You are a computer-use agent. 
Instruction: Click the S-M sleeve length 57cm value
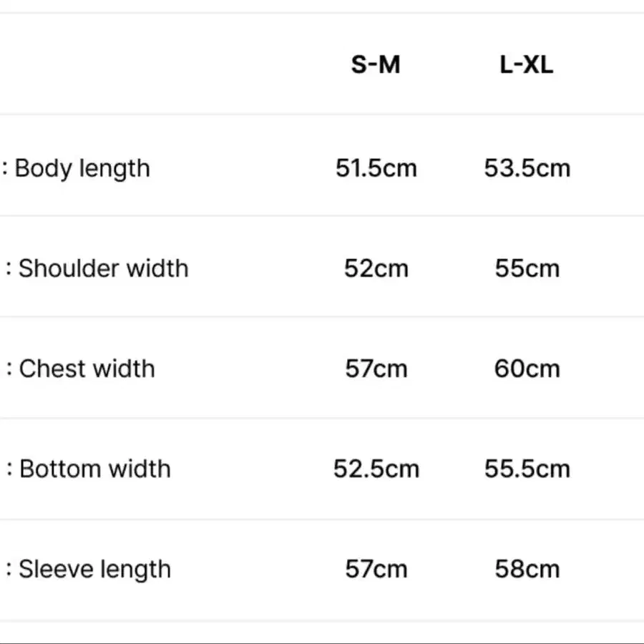coord(376,570)
